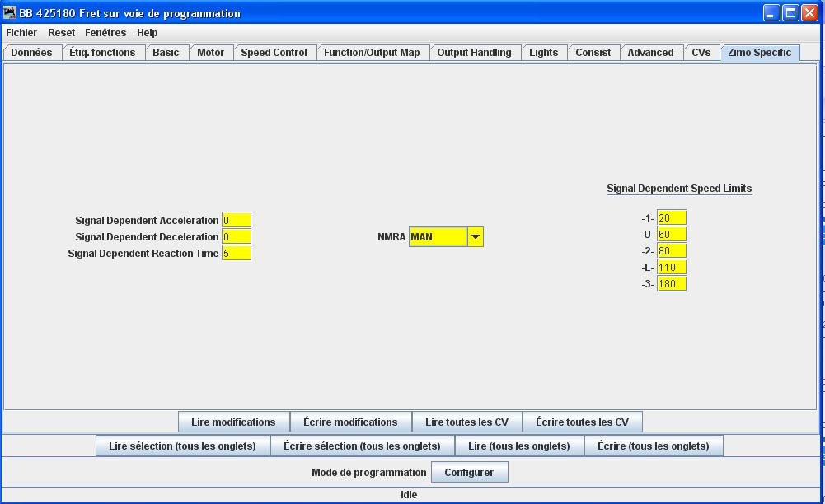825x504 pixels.
Task: Minimize the BB 425180 window
Action: [x=771, y=12]
